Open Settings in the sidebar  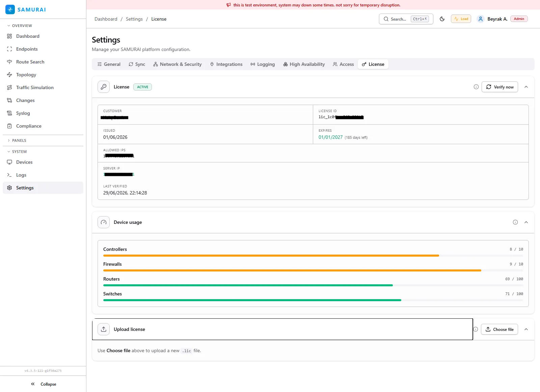click(x=43, y=188)
